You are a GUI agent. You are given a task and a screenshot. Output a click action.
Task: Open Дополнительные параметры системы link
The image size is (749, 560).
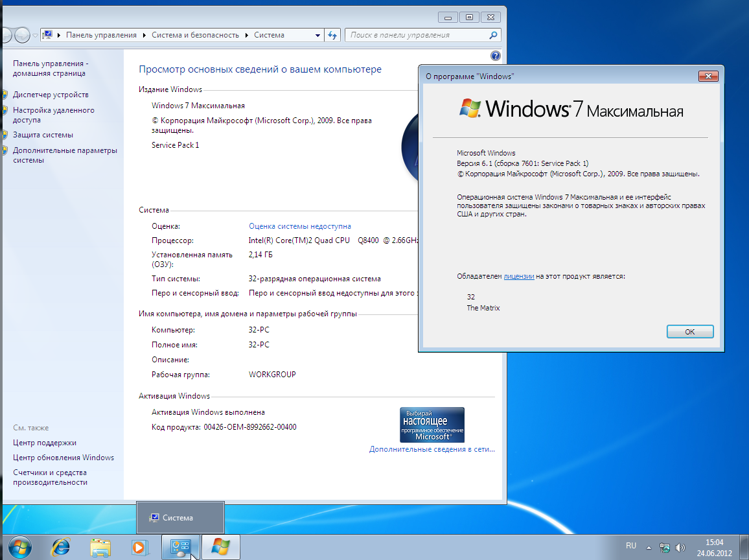point(65,156)
